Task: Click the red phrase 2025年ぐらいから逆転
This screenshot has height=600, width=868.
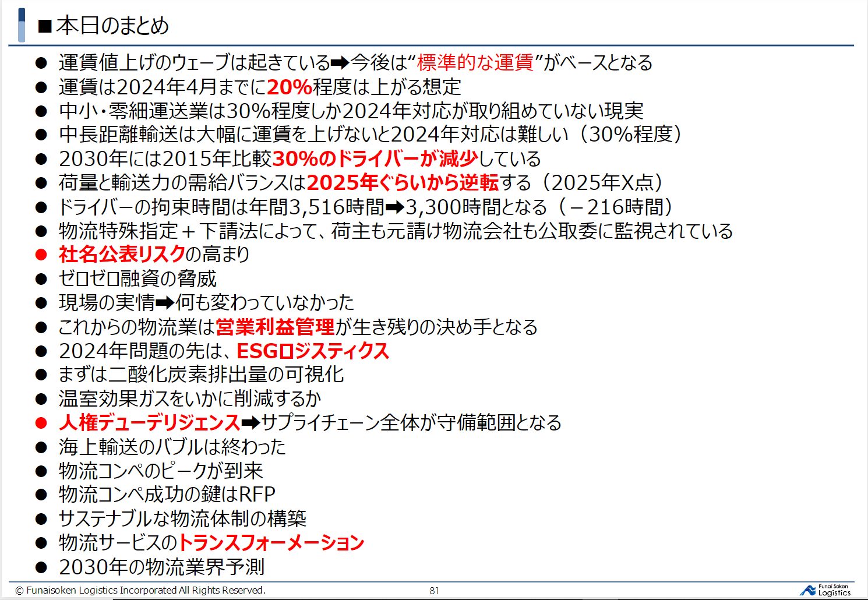Action: [x=403, y=183]
